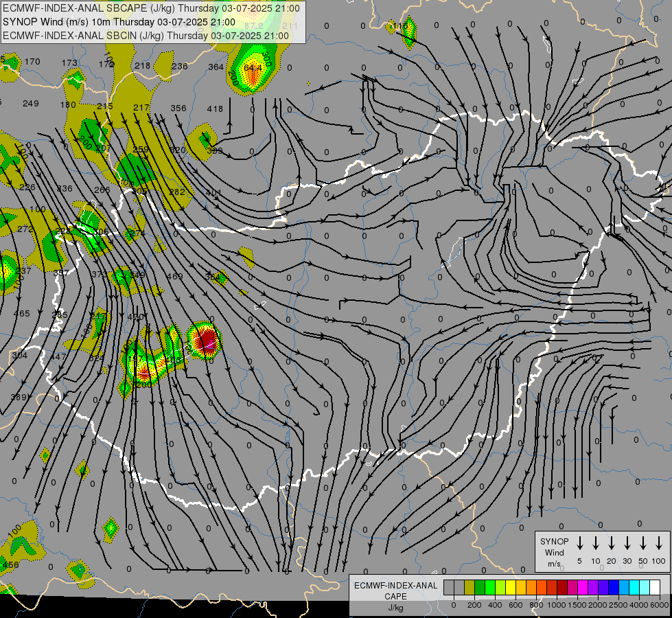The height and width of the screenshot is (618, 672).
Task: Click the 64.4 value on the map
Action: coord(253,68)
